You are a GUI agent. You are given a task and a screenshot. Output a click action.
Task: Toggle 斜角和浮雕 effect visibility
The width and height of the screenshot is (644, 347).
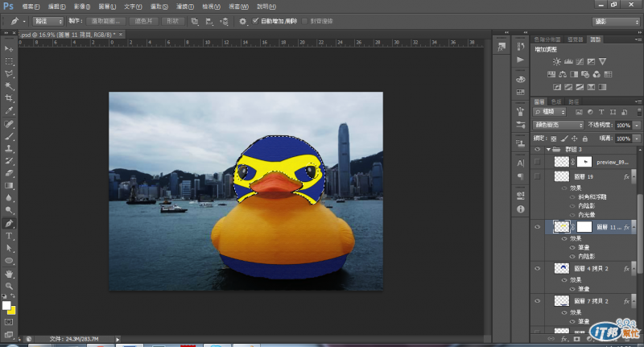[x=572, y=197]
